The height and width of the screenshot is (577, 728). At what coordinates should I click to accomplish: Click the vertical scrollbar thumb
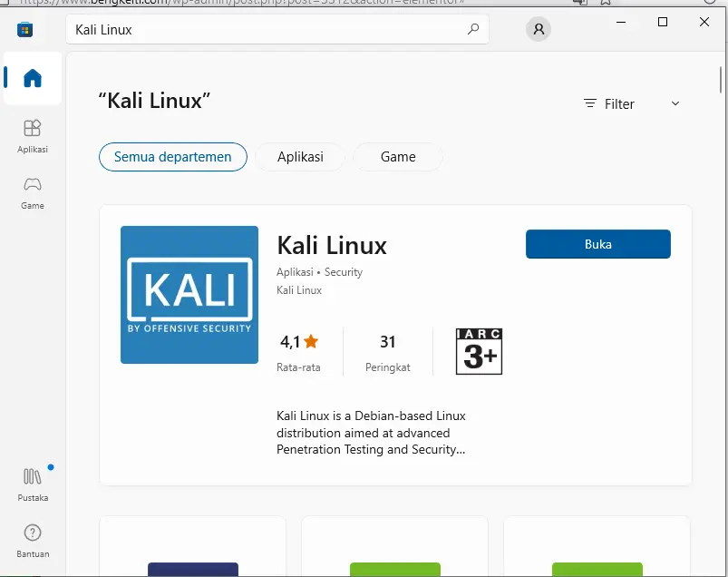click(721, 80)
